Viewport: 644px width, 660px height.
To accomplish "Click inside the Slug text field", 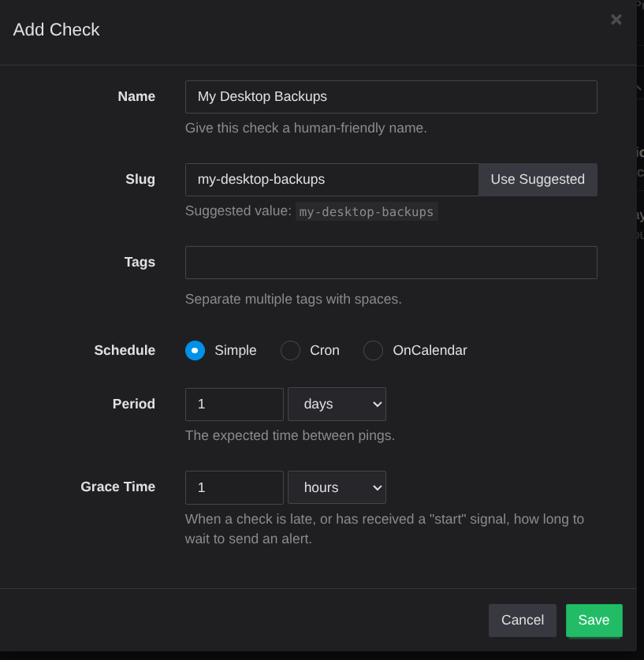I will click(x=331, y=179).
